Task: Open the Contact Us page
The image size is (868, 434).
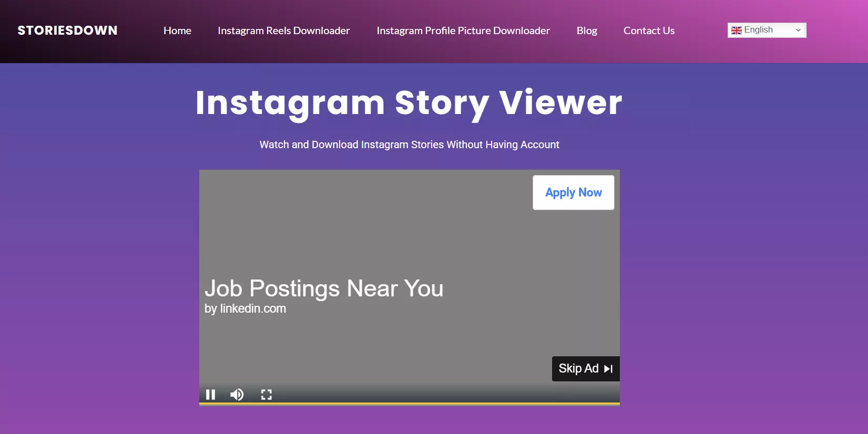Action: click(x=649, y=30)
